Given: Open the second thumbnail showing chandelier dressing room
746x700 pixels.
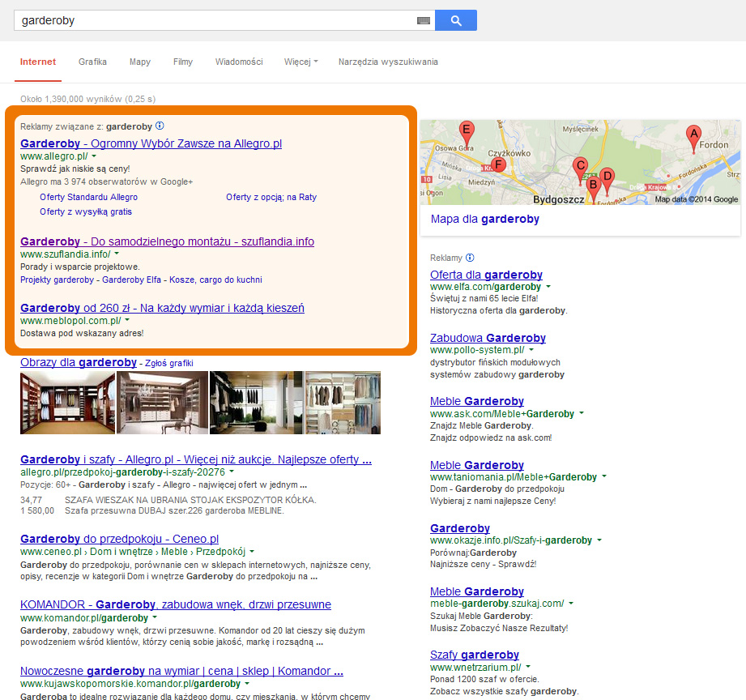Looking at the screenshot, I should [163, 403].
